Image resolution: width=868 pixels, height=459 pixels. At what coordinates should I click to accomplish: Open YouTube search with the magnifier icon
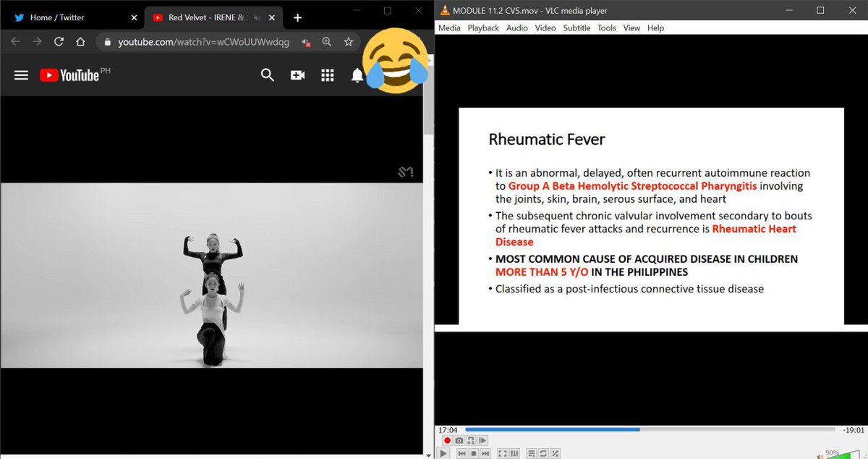[268, 75]
